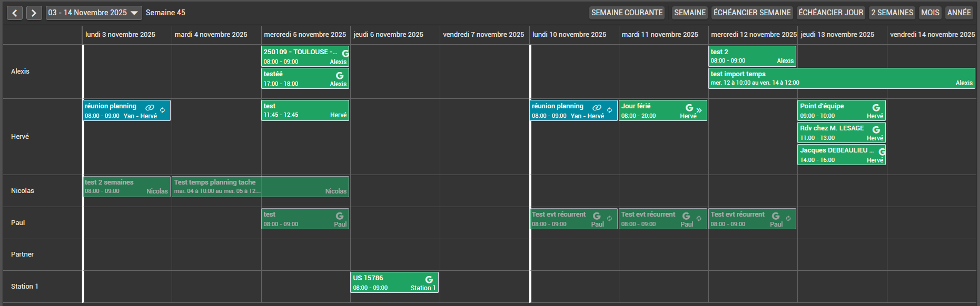This screenshot has width=980, height=306.
Task: Select the ÉCHÉANCIER SEMAINE view
Action: (752, 13)
